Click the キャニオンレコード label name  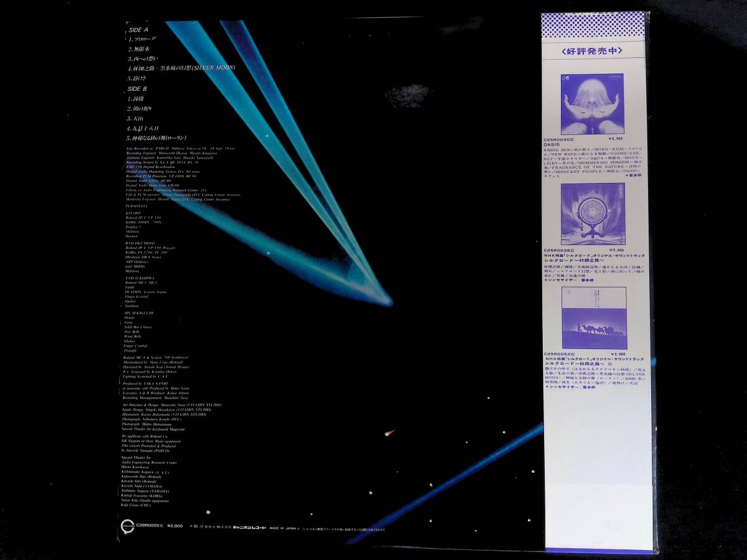coord(250,527)
